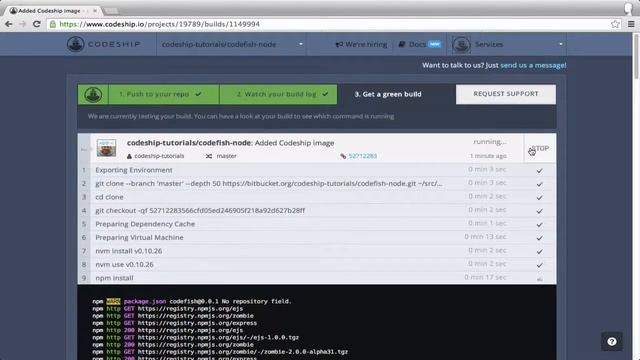The image size is (640, 360).
Task: Click the Request Support button
Action: click(506, 94)
